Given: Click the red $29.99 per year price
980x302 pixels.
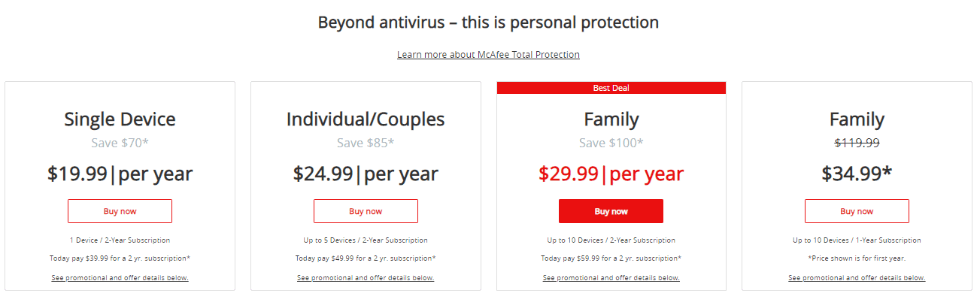Looking at the screenshot, I should tap(611, 174).
